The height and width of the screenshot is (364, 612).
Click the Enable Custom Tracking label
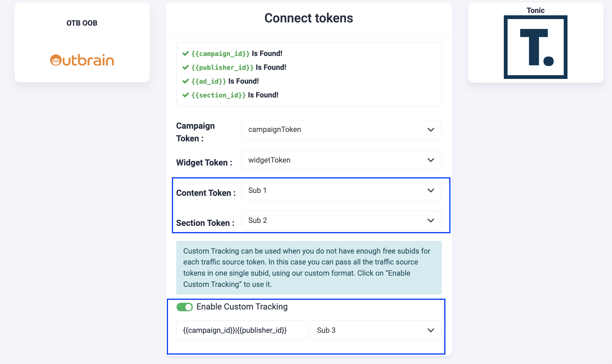pos(242,307)
